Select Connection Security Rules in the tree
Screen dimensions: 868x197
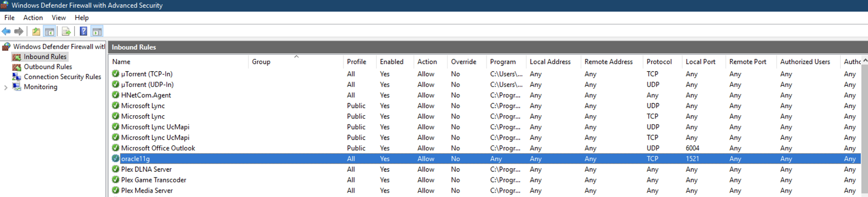[x=62, y=77]
